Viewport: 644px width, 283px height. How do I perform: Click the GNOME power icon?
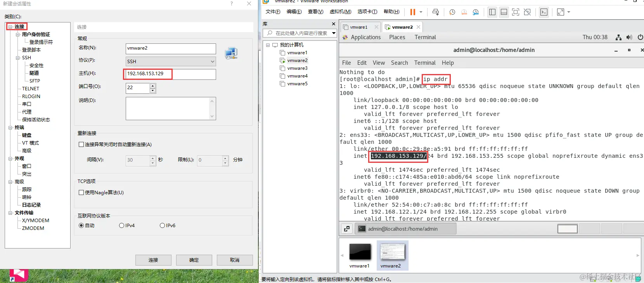(x=641, y=37)
